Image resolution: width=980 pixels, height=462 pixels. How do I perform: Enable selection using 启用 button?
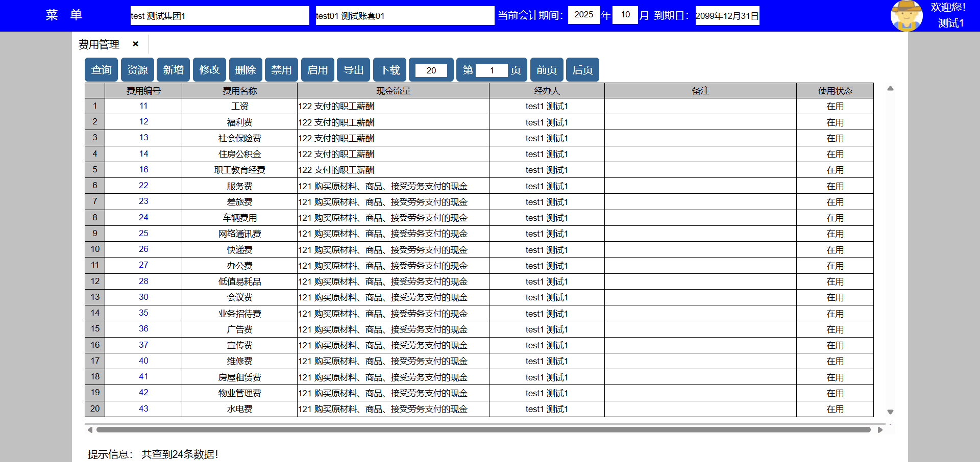click(317, 70)
